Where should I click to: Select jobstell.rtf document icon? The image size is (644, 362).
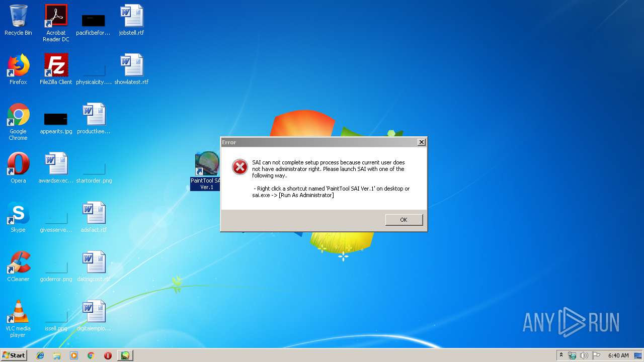[131, 20]
